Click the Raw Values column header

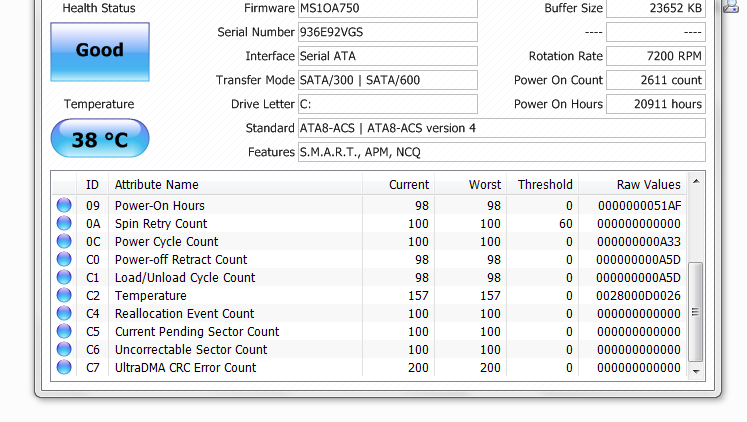click(633, 184)
